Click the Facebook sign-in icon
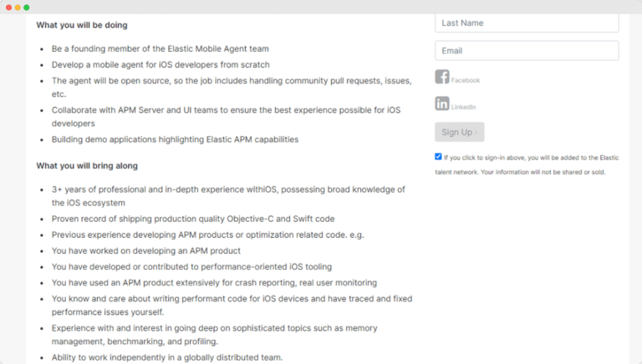The height and width of the screenshot is (364, 642). (x=442, y=78)
